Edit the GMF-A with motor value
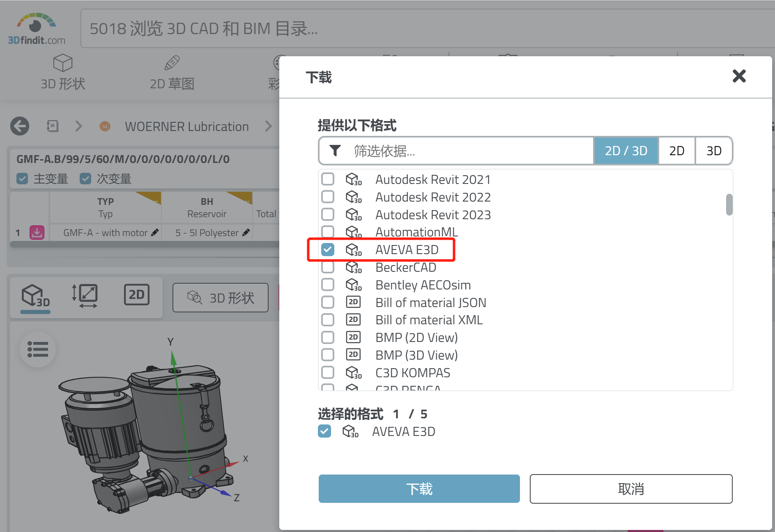Viewport: 775px width, 532px height. pyautogui.click(x=155, y=233)
